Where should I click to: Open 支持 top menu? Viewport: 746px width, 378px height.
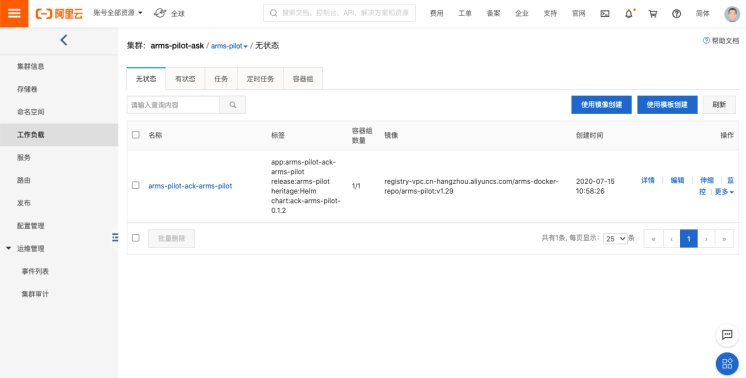point(550,14)
